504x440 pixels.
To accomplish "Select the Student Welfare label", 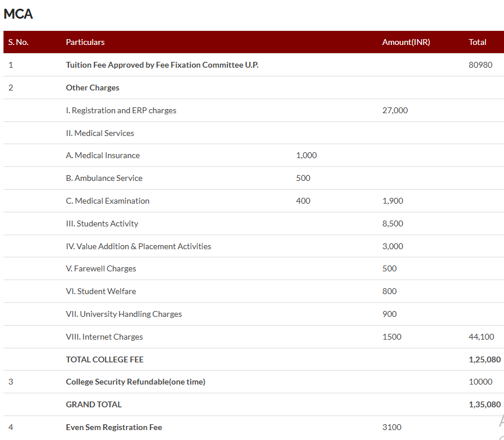I will [x=101, y=291].
